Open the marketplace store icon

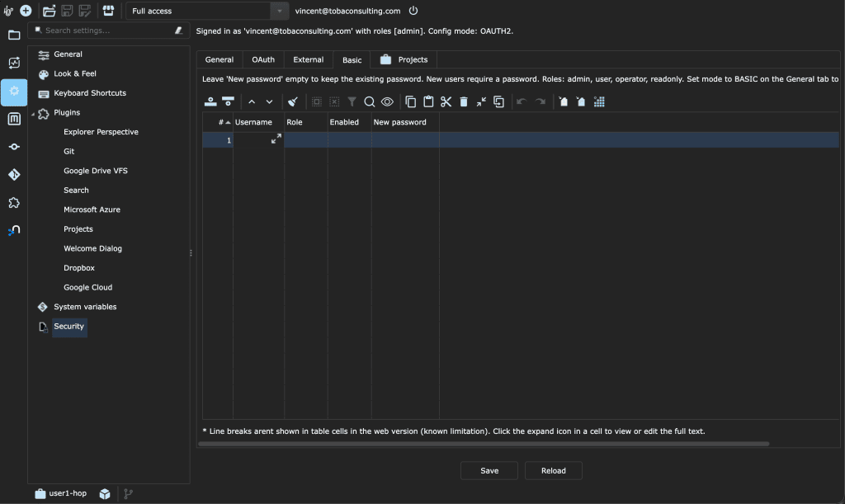(x=108, y=11)
